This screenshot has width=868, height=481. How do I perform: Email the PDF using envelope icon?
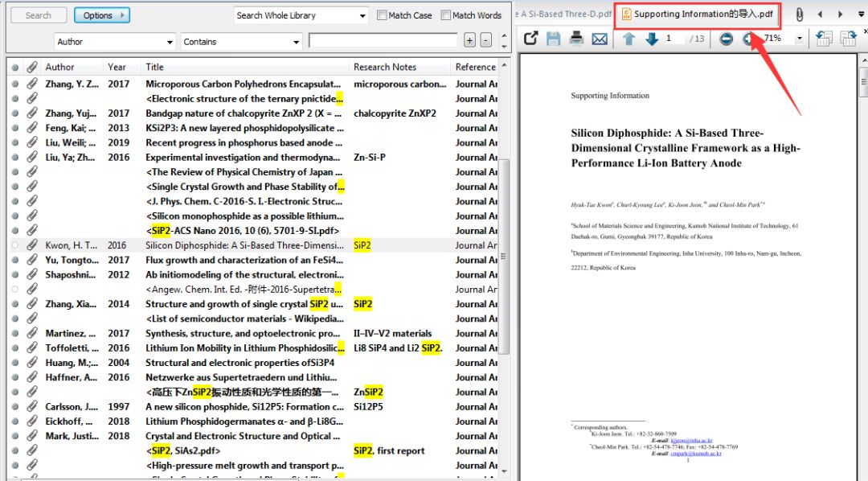[600, 39]
